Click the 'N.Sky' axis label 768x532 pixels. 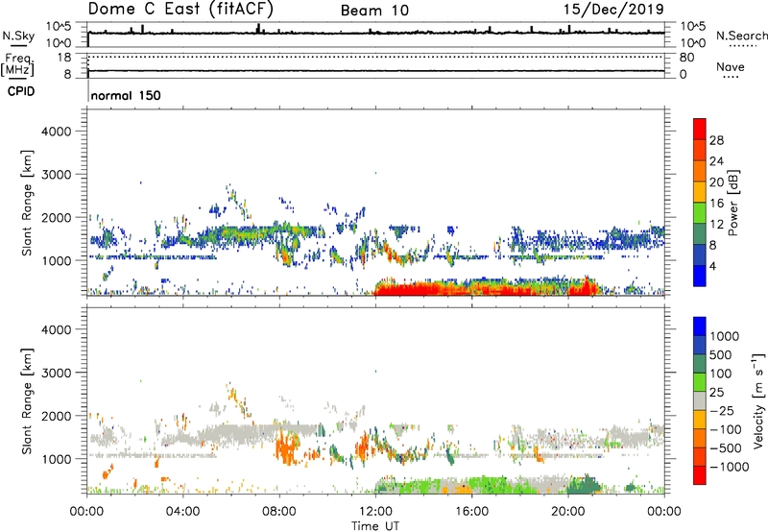[18, 36]
